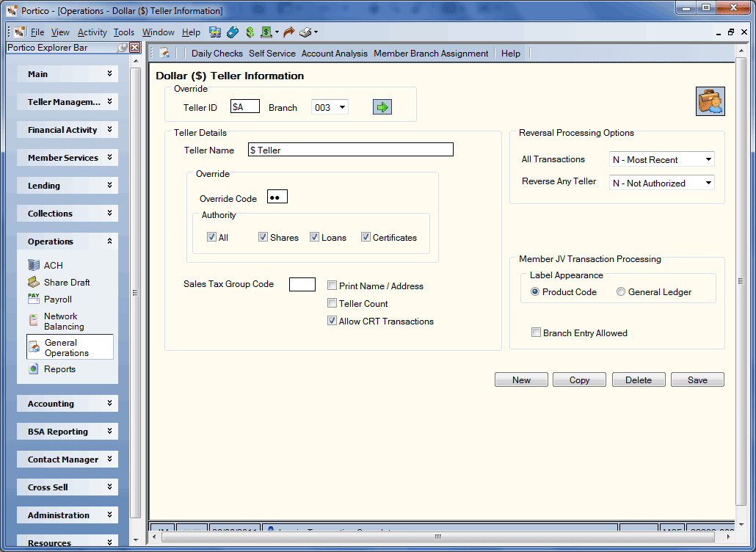
Task: Open Reports under Operations
Action: click(x=51, y=368)
